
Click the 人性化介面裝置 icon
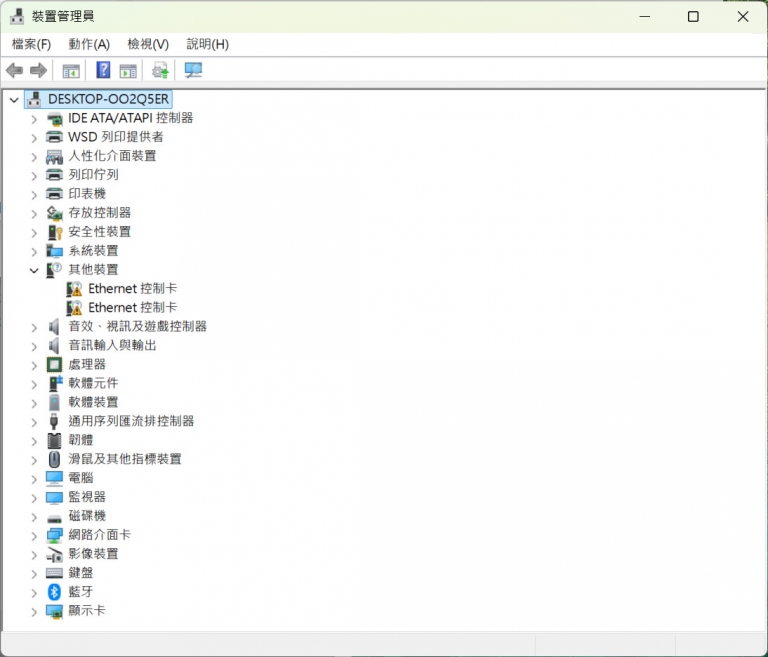(x=54, y=156)
